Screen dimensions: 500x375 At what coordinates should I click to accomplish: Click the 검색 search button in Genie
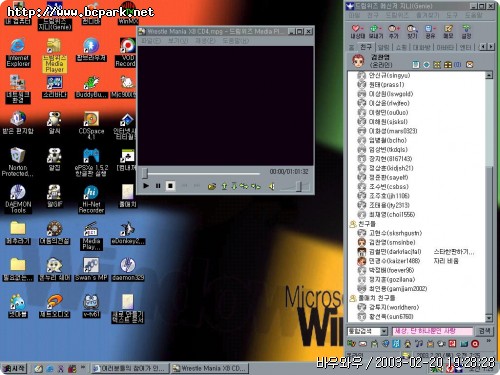(484, 331)
